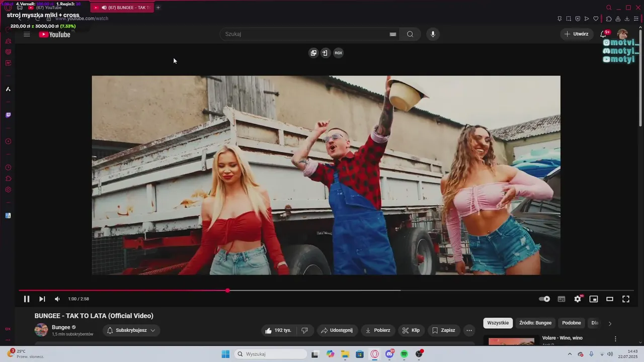Take a snapshot with the capture icon
Viewport: 644px width, 362px height.
tap(569, 19)
